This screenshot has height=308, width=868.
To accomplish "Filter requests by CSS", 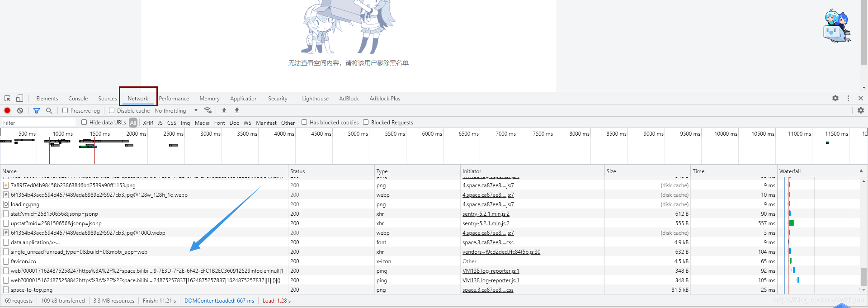I will click(172, 123).
